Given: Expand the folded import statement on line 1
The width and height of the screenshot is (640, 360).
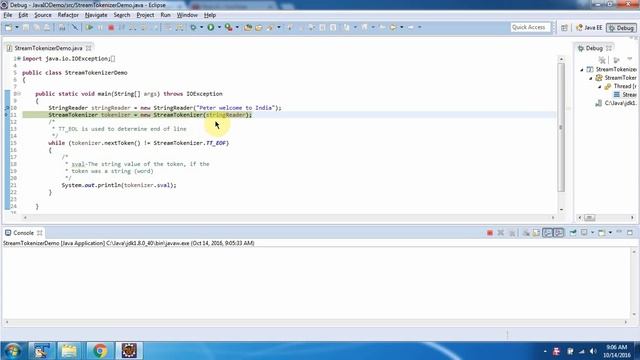Looking at the screenshot, I should tap(19, 59).
